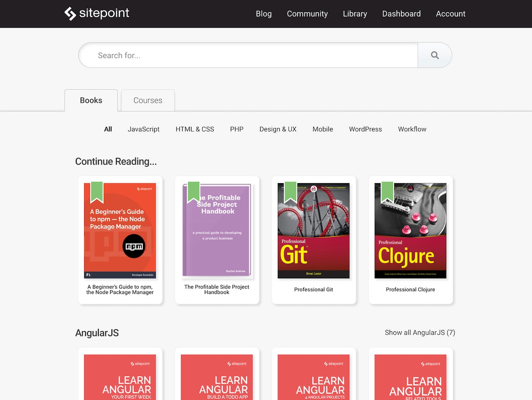Open The Profitable Side Project Handbook cover
Image resolution: width=532 pixels, height=400 pixels.
[x=217, y=230]
